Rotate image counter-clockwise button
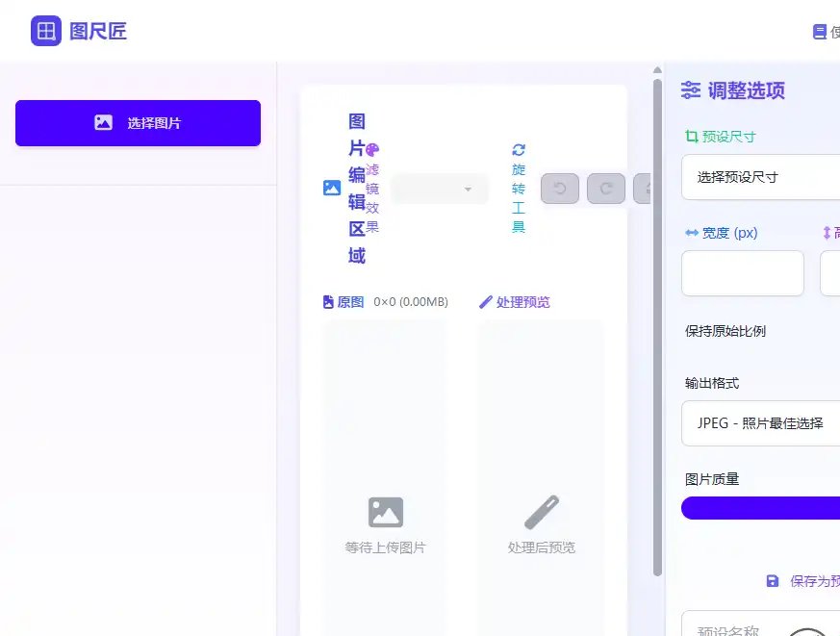 tap(560, 189)
